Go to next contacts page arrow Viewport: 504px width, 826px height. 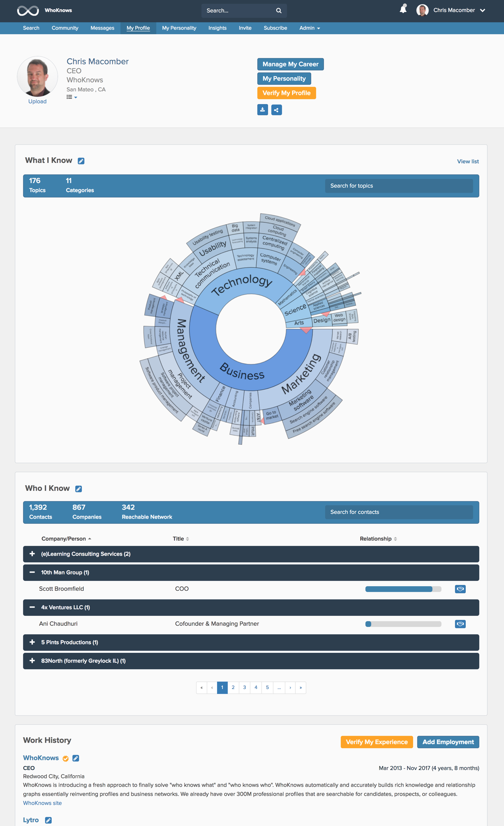coord(290,687)
